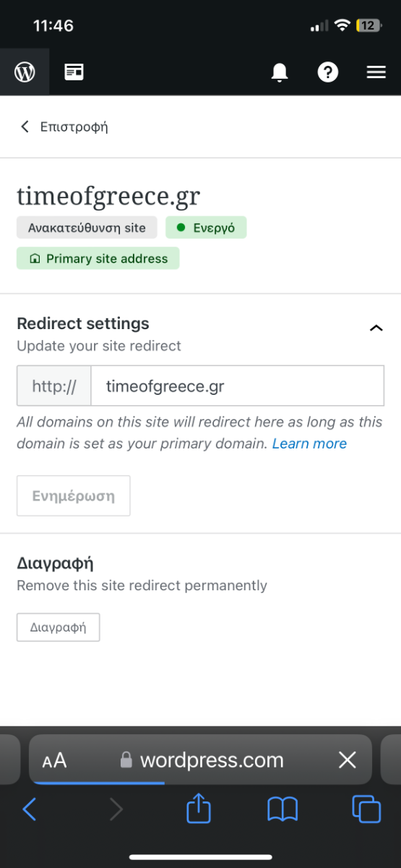Screen dimensions: 401x868
Task: Tap the Ανακατεύθυνση site badge
Action: [87, 228]
